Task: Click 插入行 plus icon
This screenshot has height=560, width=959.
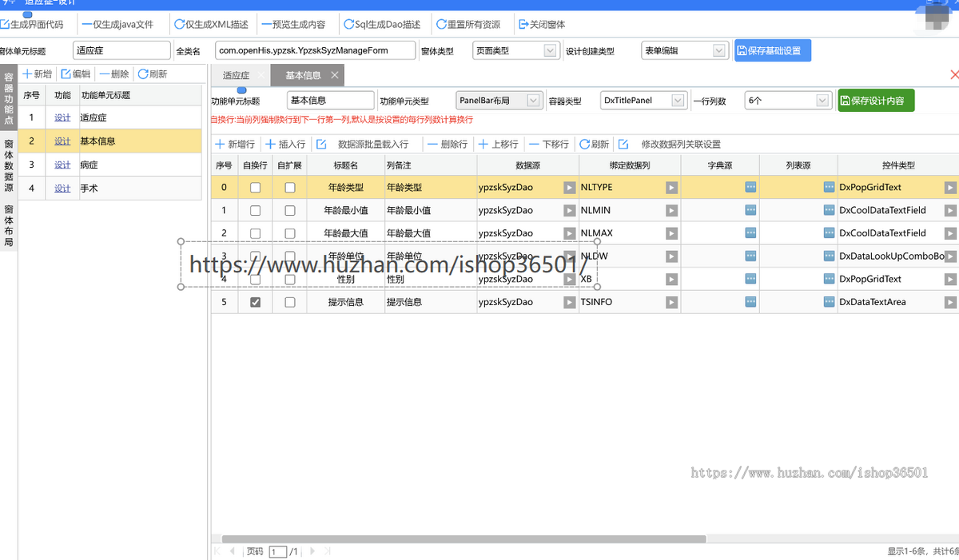Action: click(x=270, y=145)
